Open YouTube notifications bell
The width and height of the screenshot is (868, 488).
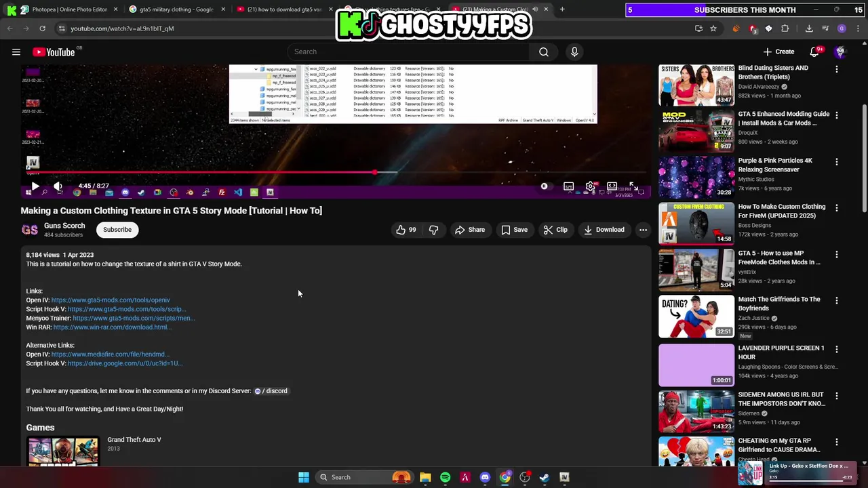click(x=815, y=52)
